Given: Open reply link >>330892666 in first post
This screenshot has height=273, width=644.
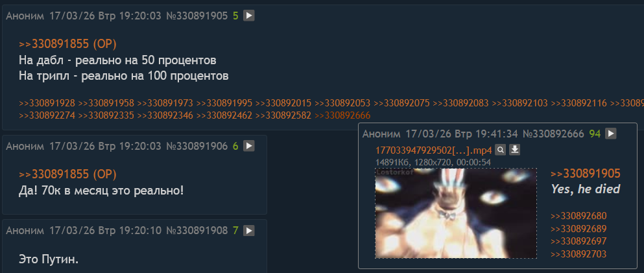Looking at the screenshot, I should click(x=342, y=116).
